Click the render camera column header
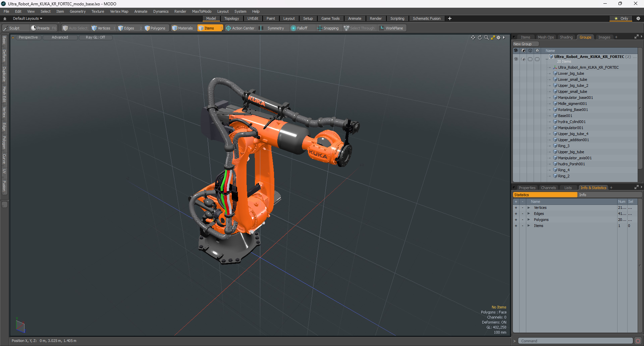The height and width of the screenshot is (346, 644). 523,51
